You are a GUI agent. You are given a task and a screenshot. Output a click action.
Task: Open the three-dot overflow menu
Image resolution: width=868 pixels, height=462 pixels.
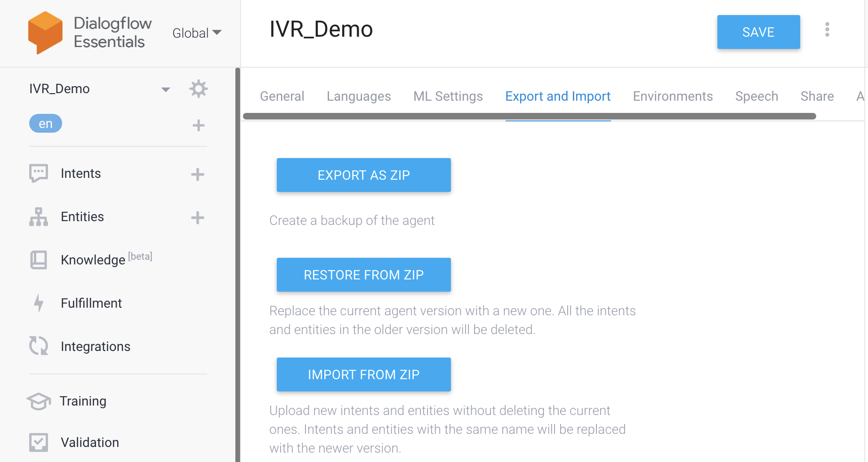point(827,30)
